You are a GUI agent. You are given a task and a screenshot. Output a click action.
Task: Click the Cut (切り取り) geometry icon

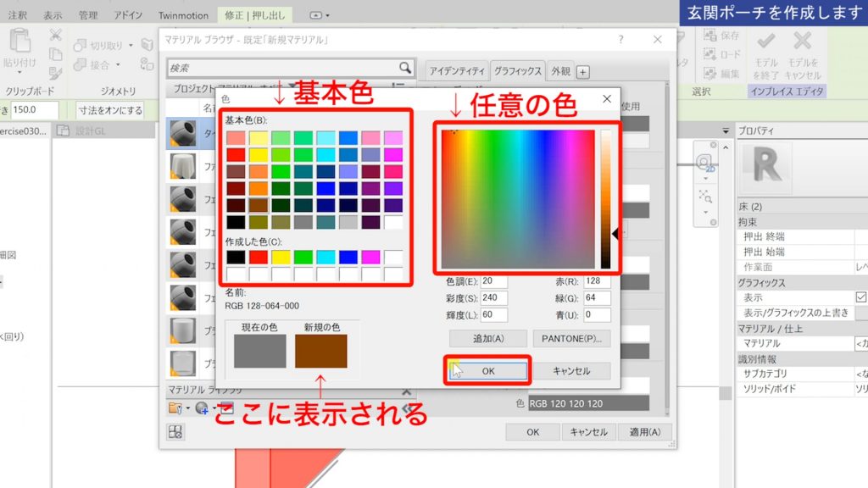81,43
